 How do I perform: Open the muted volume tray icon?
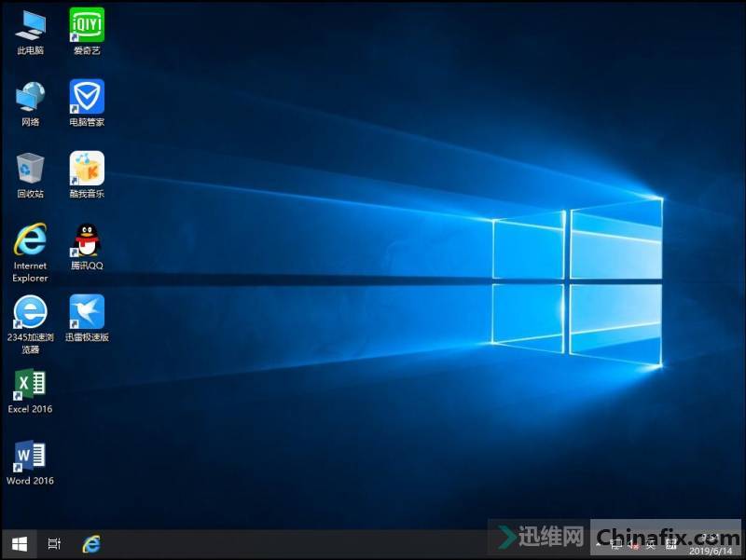click(x=633, y=545)
